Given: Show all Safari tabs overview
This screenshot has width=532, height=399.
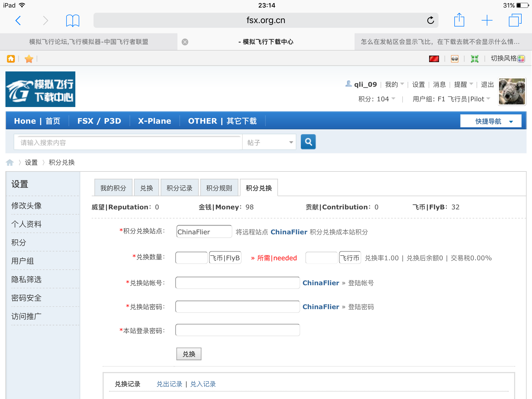Looking at the screenshot, I should [x=515, y=20].
